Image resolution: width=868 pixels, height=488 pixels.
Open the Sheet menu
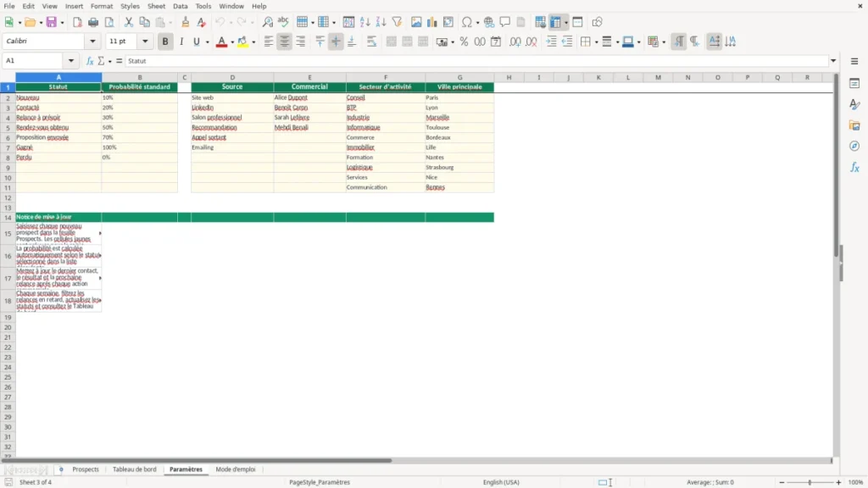pos(156,6)
